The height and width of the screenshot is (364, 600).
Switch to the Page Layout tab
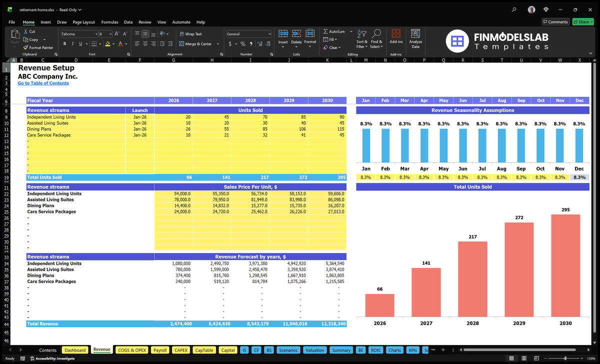83,22
